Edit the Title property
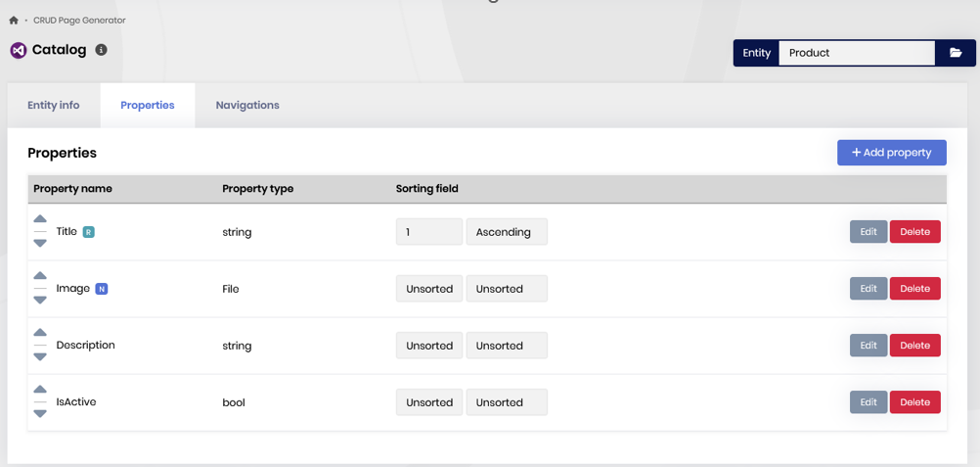980x467 pixels. pyautogui.click(x=868, y=232)
